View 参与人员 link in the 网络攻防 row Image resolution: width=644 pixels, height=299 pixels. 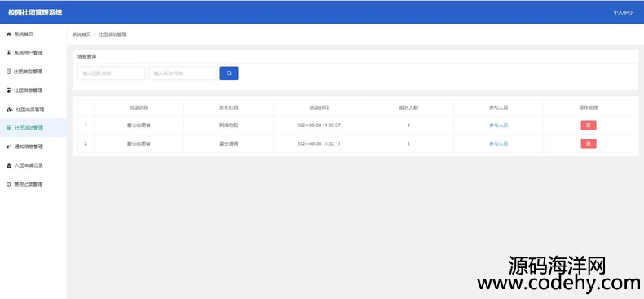tap(498, 125)
